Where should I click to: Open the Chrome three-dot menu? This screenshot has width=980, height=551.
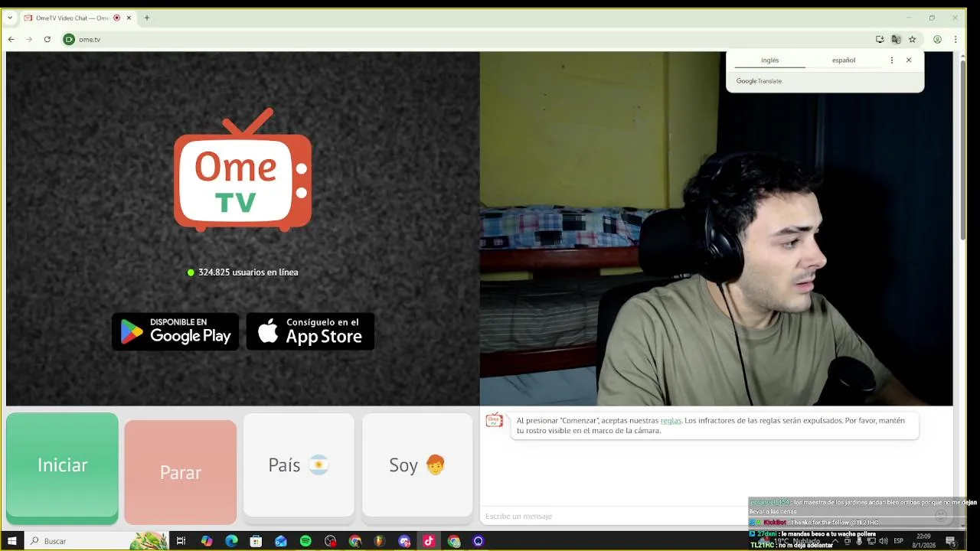pos(955,39)
